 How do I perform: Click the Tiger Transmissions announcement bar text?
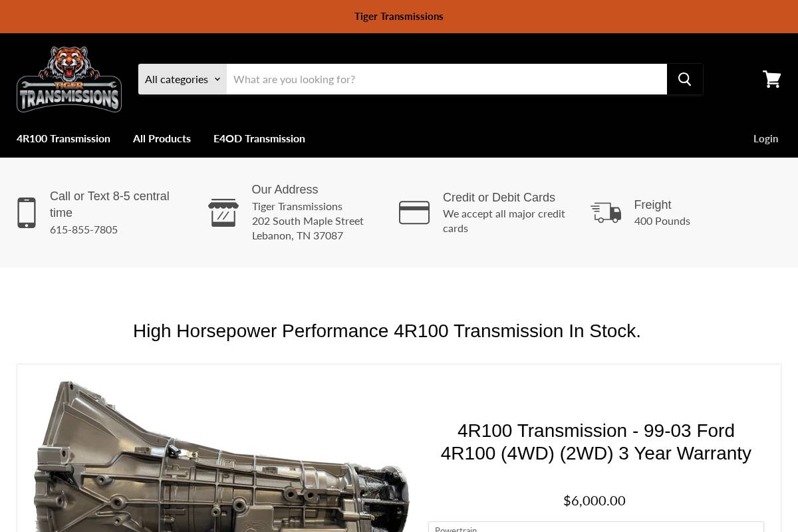pyautogui.click(x=399, y=16)
